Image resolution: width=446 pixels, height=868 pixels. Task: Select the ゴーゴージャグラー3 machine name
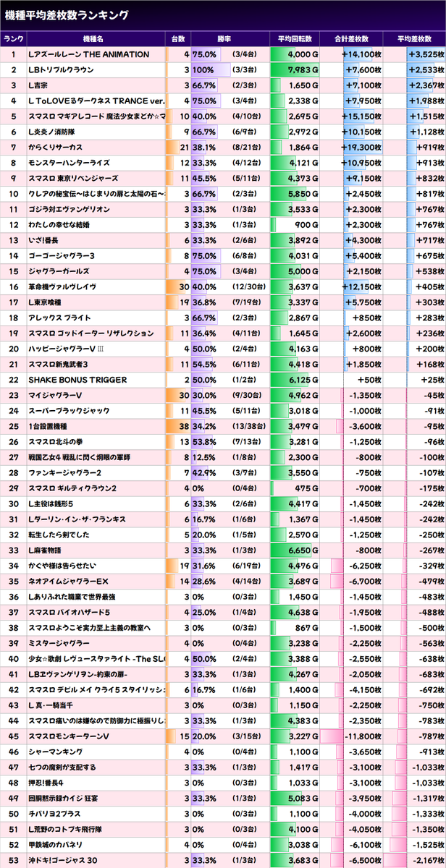pos(62,256)
